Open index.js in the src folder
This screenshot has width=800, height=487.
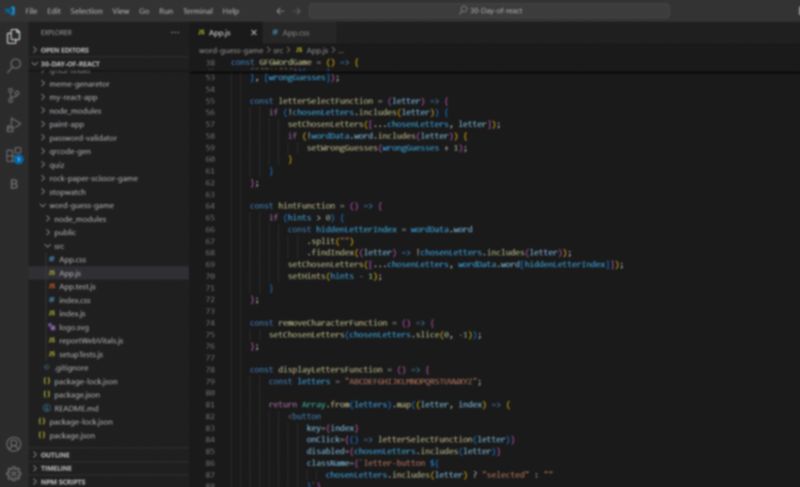(72, 313)
